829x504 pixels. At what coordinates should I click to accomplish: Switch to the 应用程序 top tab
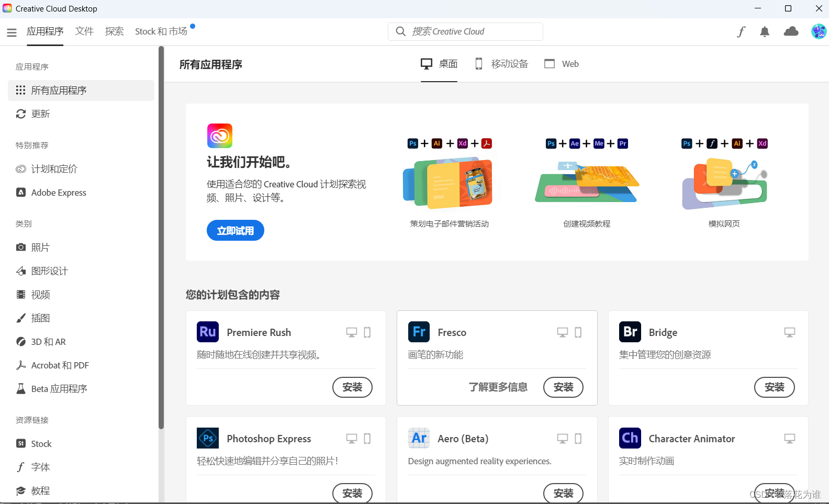[x=45, y=31]
